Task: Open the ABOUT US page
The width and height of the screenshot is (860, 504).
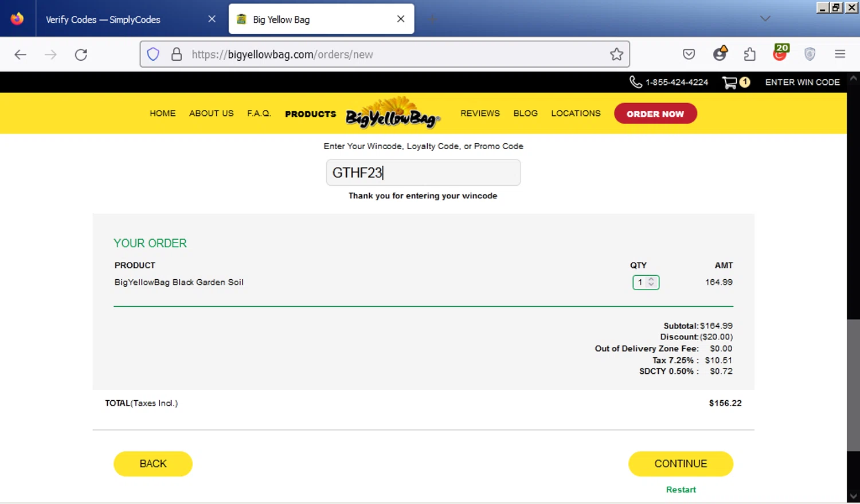Action: (212, 114)
